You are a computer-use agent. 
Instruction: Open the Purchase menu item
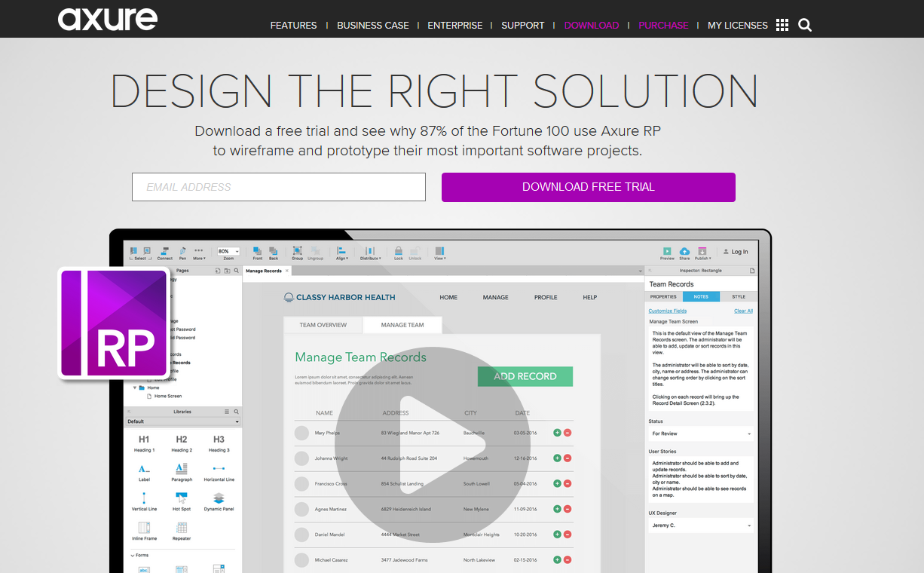[x=663, y=25]
